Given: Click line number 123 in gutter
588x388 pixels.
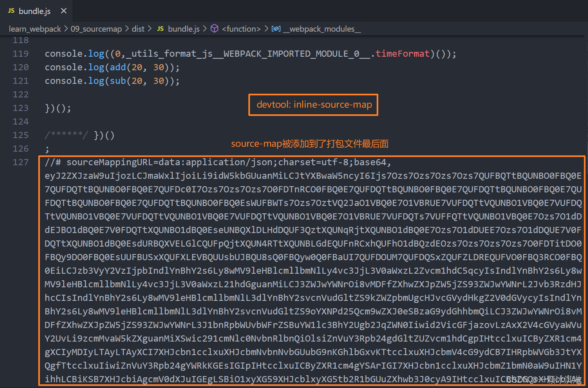Looking at the screenshot, I should pyautogui.click(x=21, y=108).
